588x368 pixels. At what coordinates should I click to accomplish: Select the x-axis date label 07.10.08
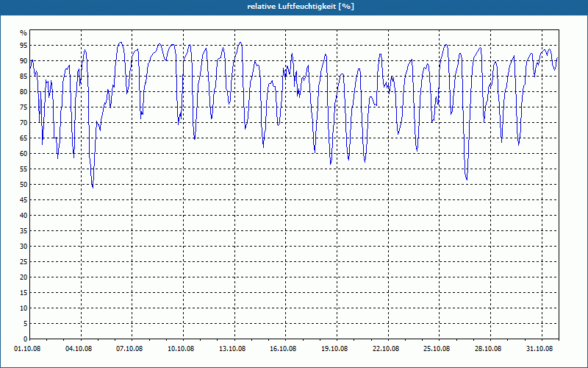[130, 348]
